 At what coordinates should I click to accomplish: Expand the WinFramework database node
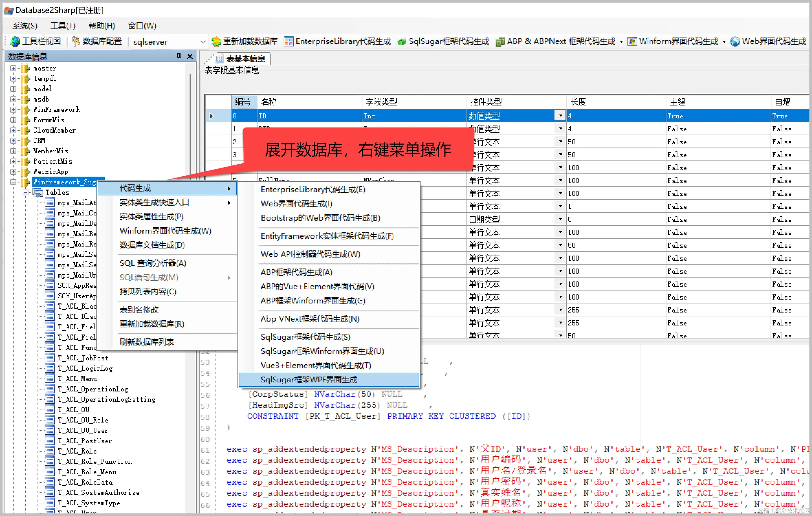click(x=13, y=110)
